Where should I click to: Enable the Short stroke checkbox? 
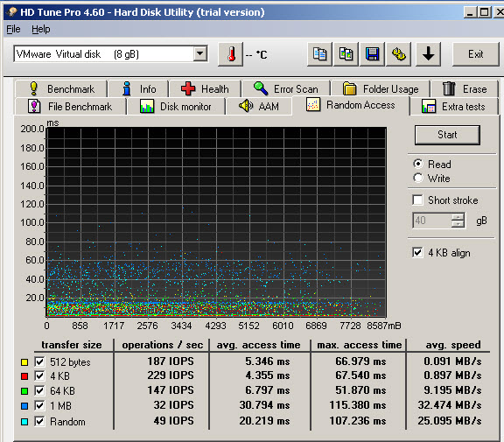click(417, 200)
